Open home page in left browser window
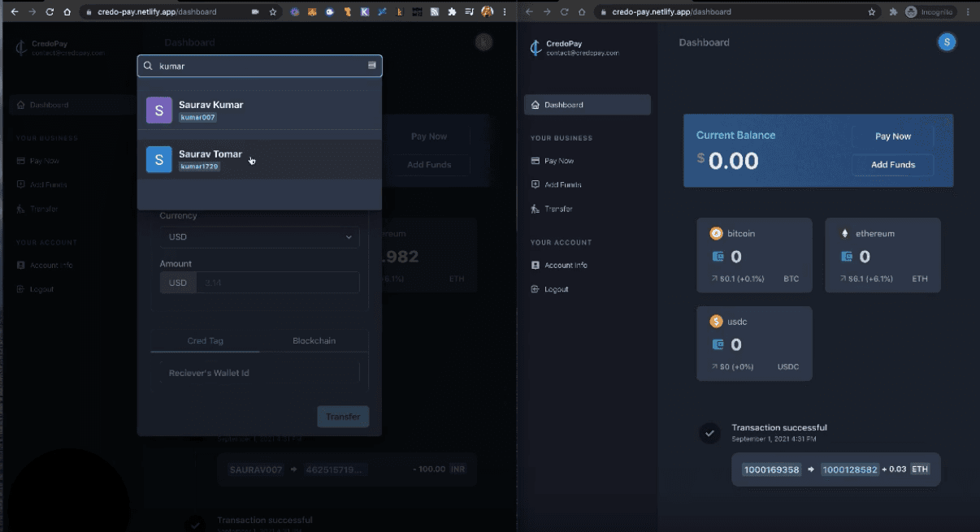980x532 pixels. pos(67,12)
